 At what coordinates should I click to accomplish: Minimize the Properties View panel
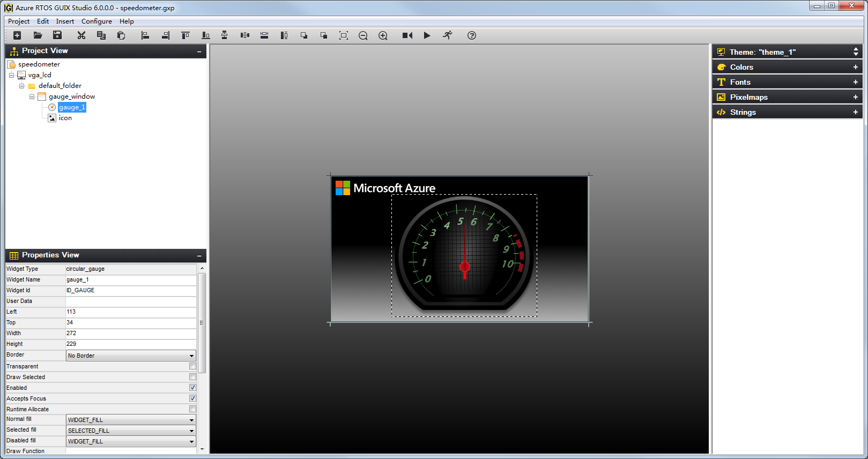tap(199, 256)
